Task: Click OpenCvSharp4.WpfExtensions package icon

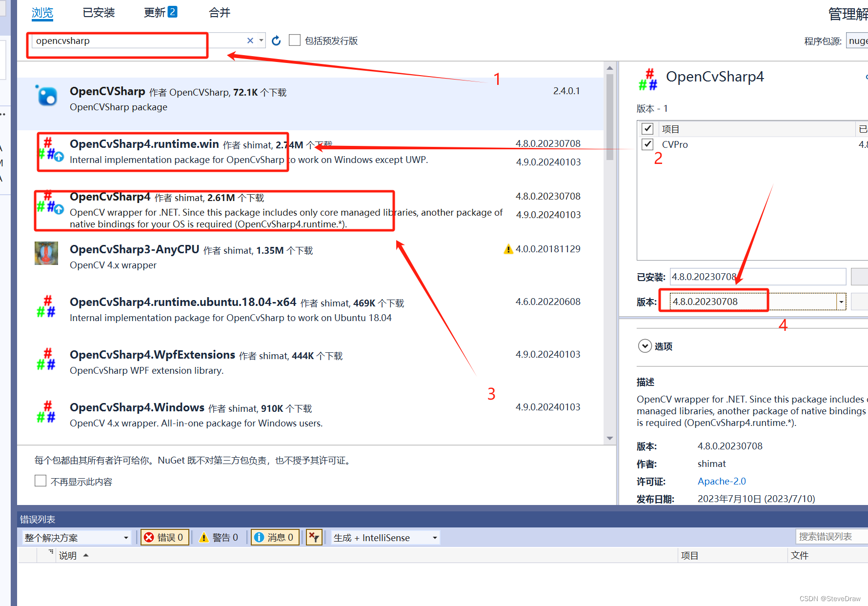Action: pos(46,359)
